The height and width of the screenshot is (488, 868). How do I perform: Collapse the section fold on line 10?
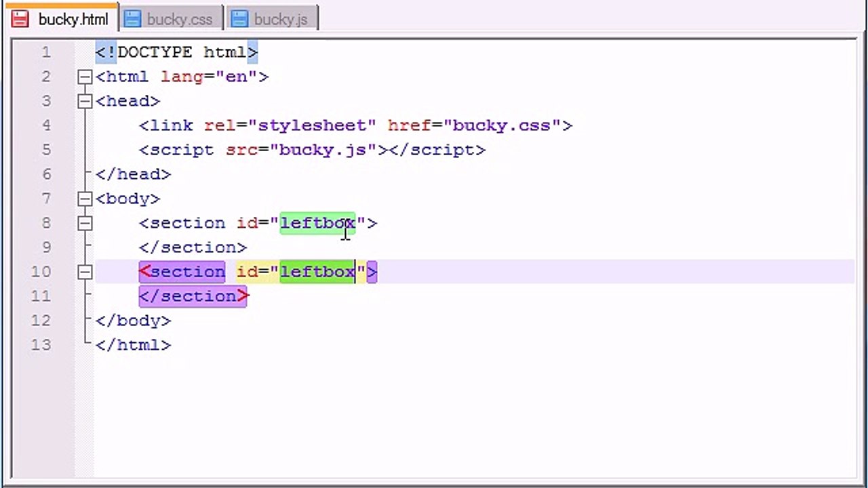pyautogui.click(x=85, y=272)
